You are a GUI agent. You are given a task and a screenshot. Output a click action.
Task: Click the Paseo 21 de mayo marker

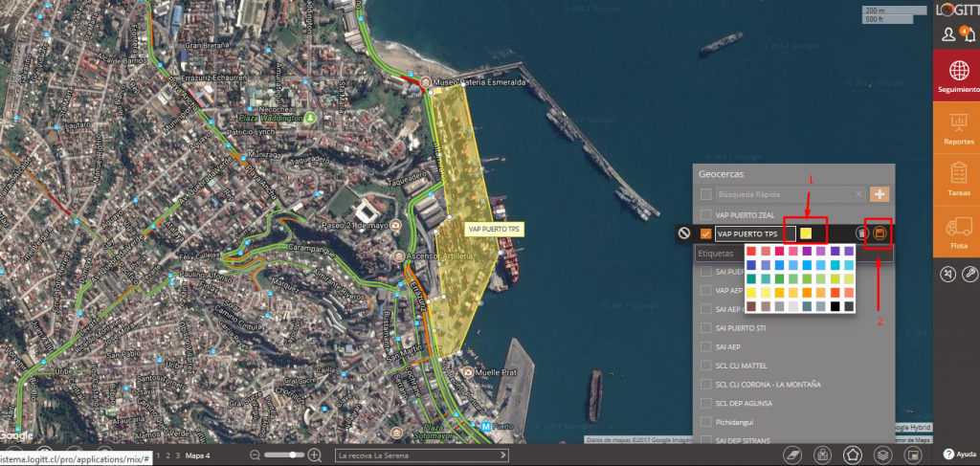tap(395, 225)
